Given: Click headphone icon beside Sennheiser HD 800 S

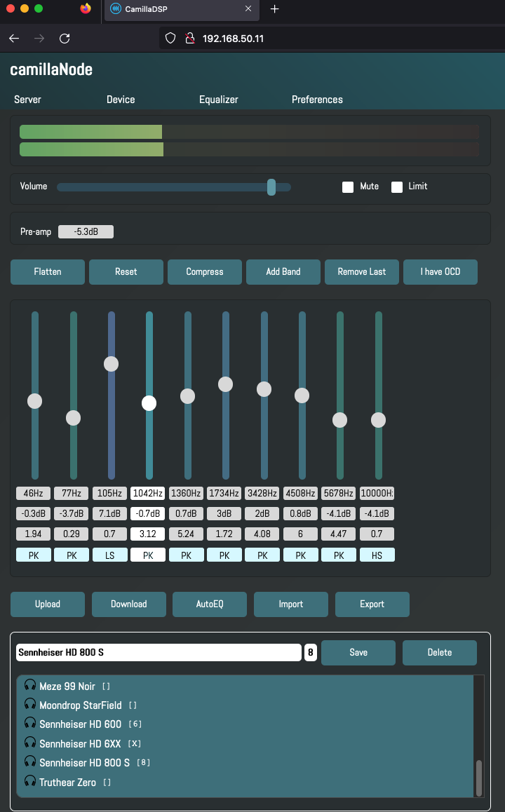Looking at the screenshot, I should coord(30,762).
